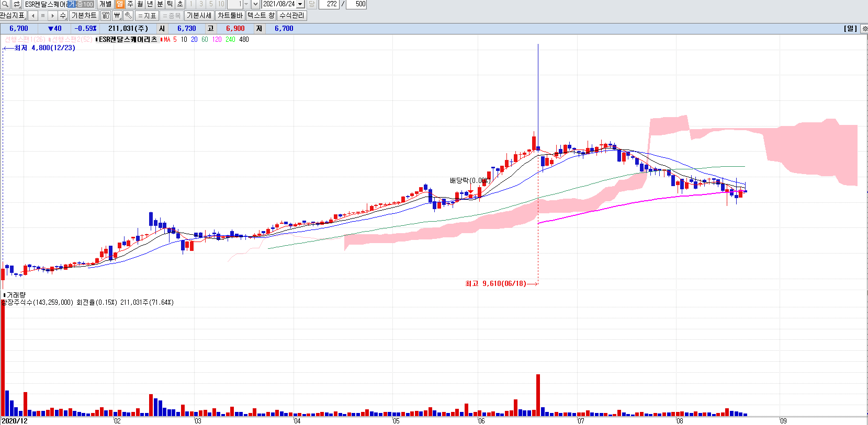Click the =종목 button
This screenshot has height=425, width=868.
(x=172, y=16)
